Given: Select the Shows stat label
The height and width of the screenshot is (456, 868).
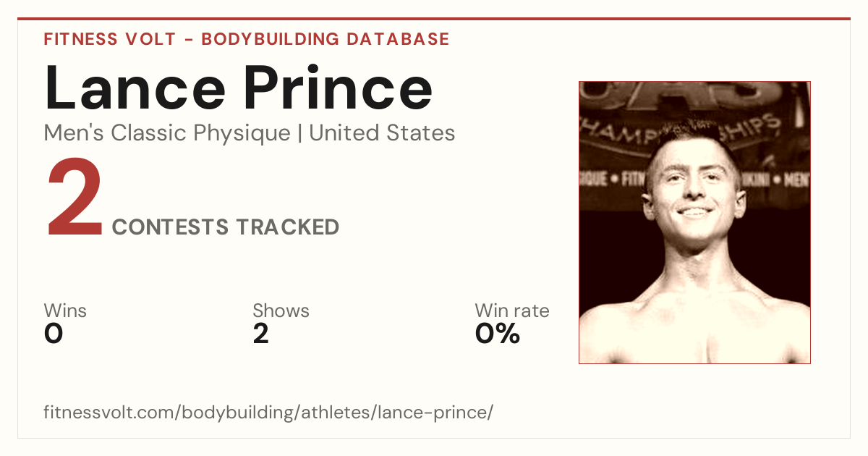Looking at the screenshot, I should point(281,311).
